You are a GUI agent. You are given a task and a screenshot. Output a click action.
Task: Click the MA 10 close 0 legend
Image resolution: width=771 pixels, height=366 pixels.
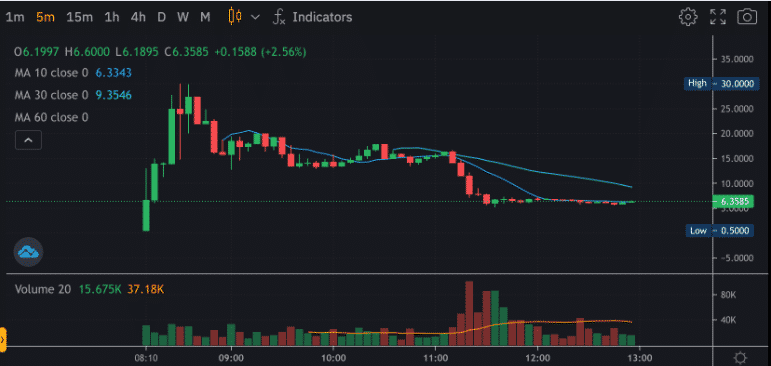coord(52,73)
